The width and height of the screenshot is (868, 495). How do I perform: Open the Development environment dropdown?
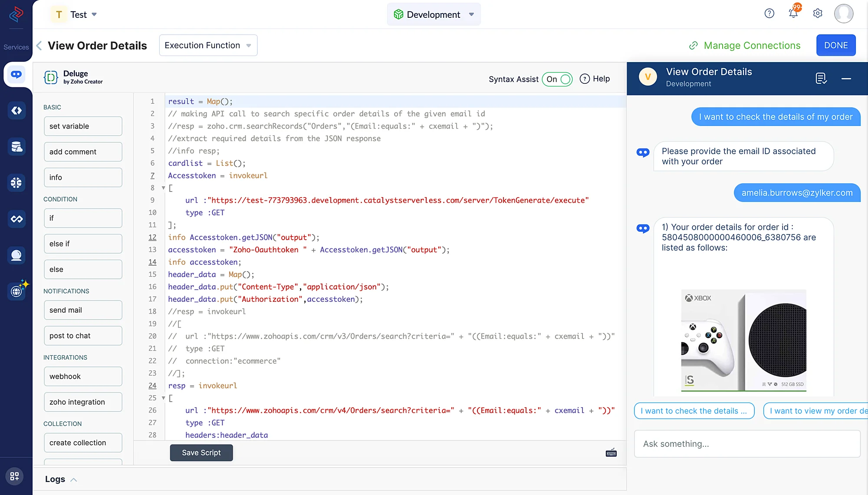434,14
